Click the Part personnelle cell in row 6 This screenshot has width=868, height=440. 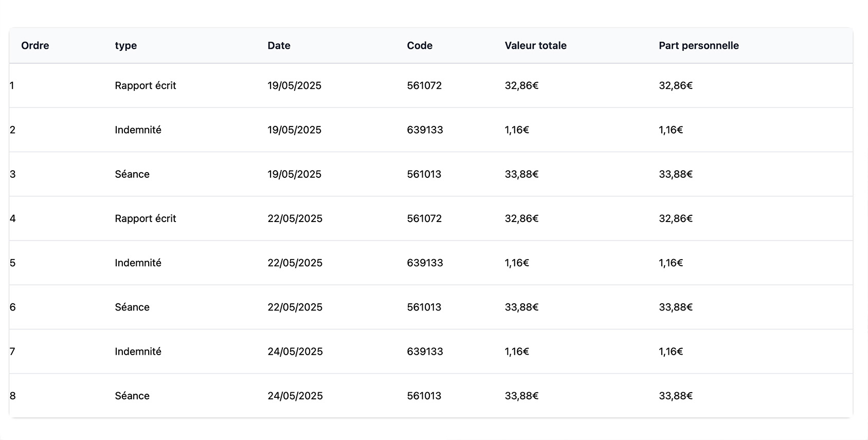pyautogui.click(x=676, y=307)
